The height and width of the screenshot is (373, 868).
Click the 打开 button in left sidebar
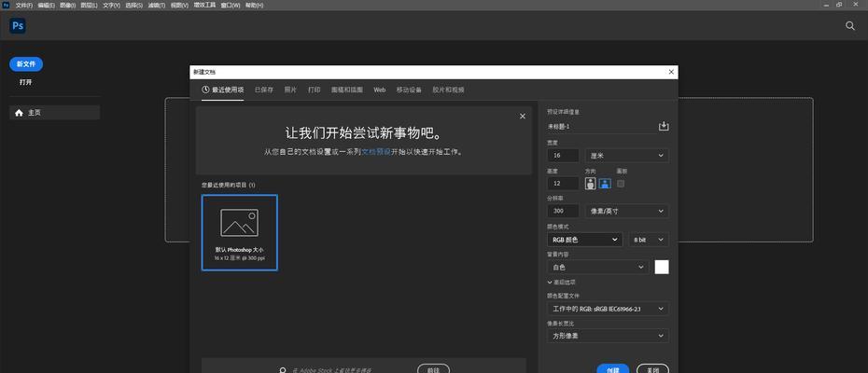coord(26,82)
